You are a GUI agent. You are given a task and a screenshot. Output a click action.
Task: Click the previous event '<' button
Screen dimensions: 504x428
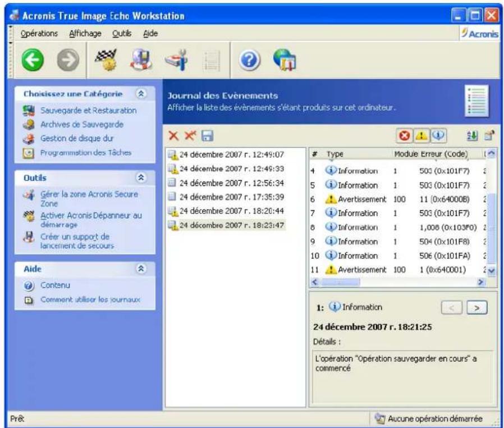pyautogui.click(x=452, y=308)
